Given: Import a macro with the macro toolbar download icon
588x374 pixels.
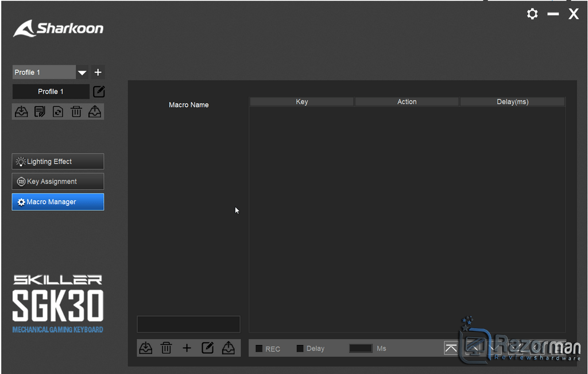Looking at the screenshot, I should click(145, 348).
